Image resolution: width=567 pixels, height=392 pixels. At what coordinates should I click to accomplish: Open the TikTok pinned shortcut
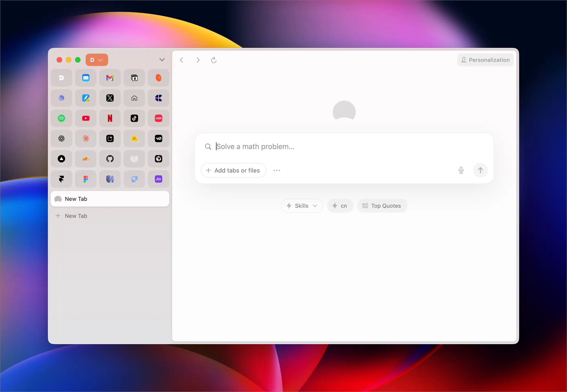(134, 118)
